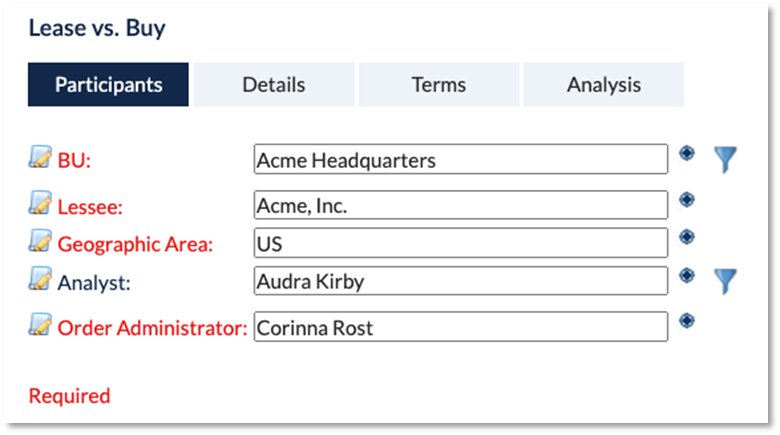Click the Geographic Area: label
Screen dimensions: 780x435
(135, 245)
